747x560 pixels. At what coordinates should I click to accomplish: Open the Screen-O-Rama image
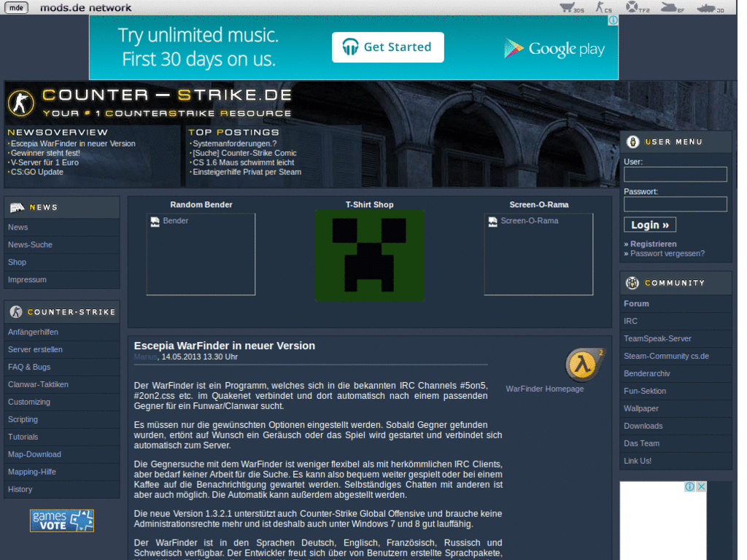coord(538,254)
